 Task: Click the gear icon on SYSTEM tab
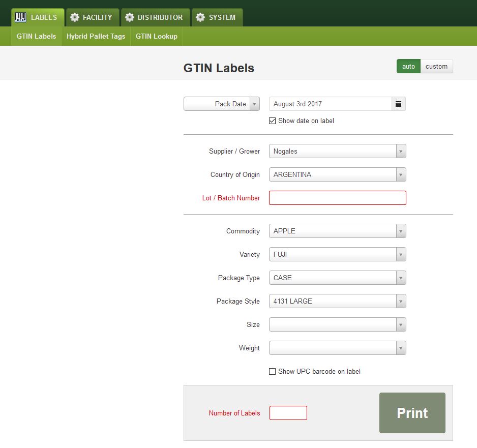point(200,17)
